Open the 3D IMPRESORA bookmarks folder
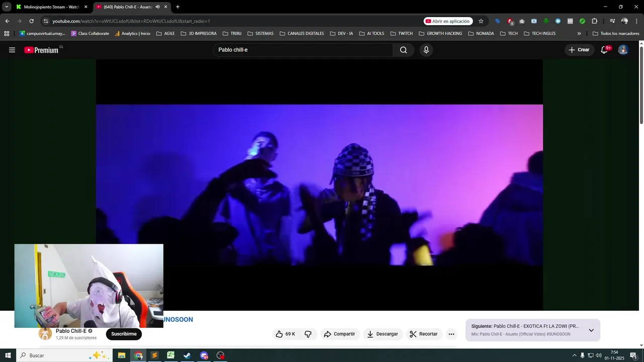Screen dimensions: 644x362 coord(199,34)
